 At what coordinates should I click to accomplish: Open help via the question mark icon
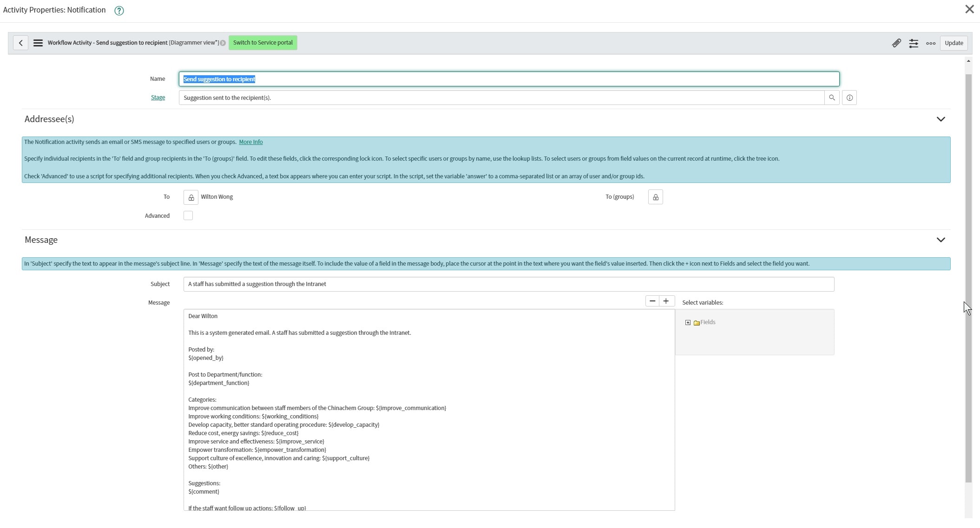[x=118, y=10]
